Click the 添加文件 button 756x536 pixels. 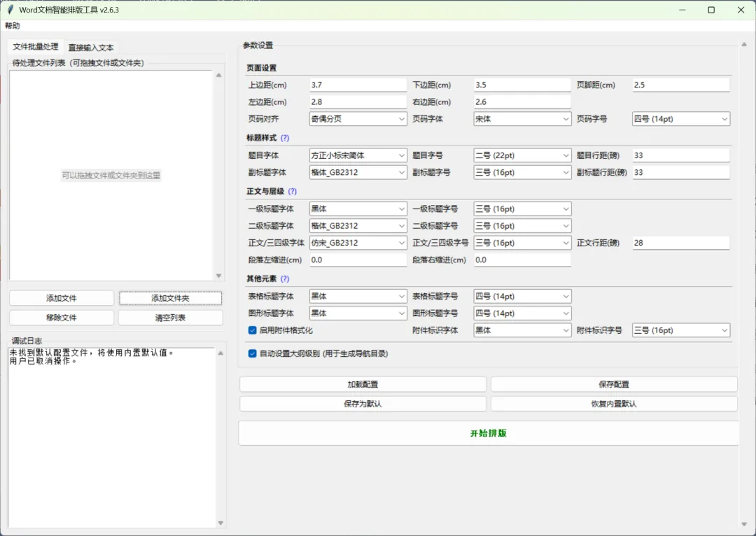point(61,298)
